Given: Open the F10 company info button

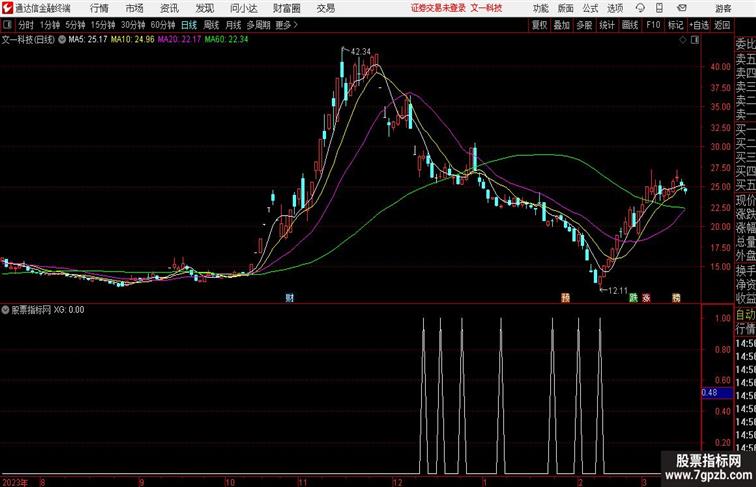Looking at the screenshot, I should [x=653, y=25].
